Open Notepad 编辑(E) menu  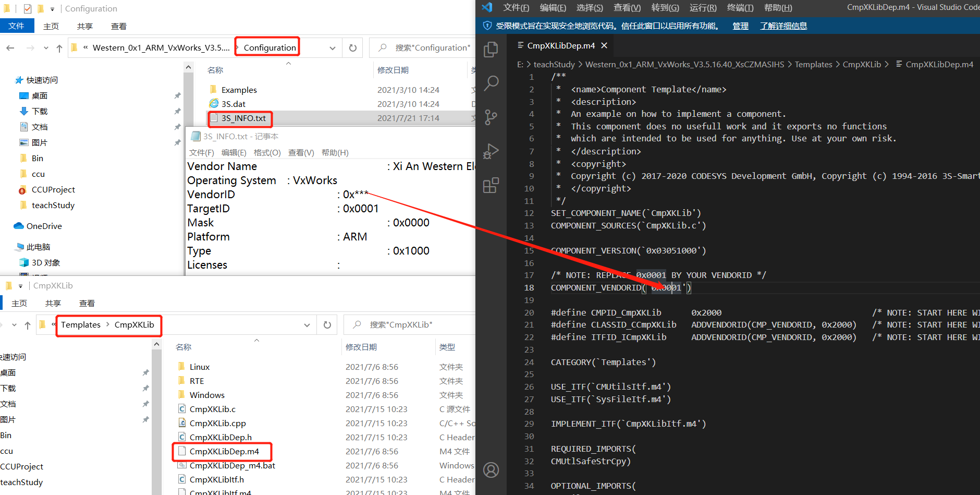point(234,153)
